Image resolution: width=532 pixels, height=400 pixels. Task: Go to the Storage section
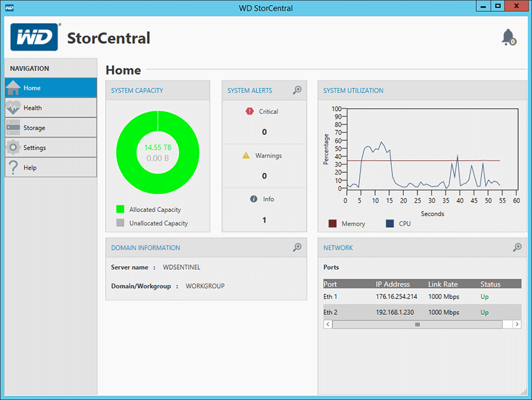click(51, 128)
